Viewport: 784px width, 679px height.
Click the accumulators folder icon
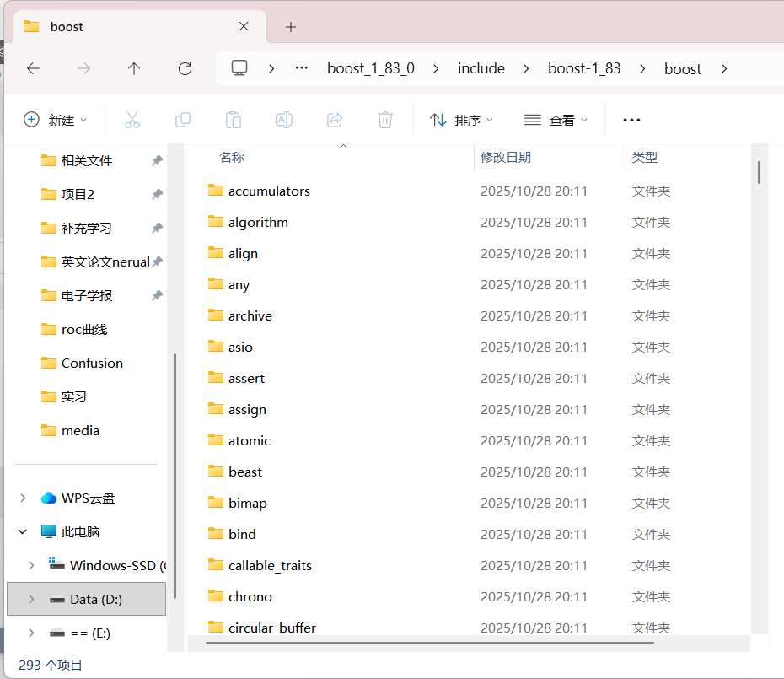point(216,190)
